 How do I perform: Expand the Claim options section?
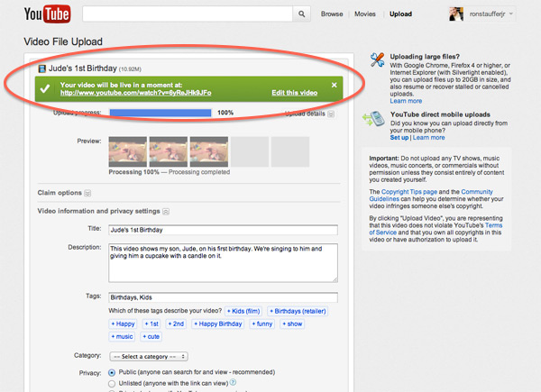[87, 193]
